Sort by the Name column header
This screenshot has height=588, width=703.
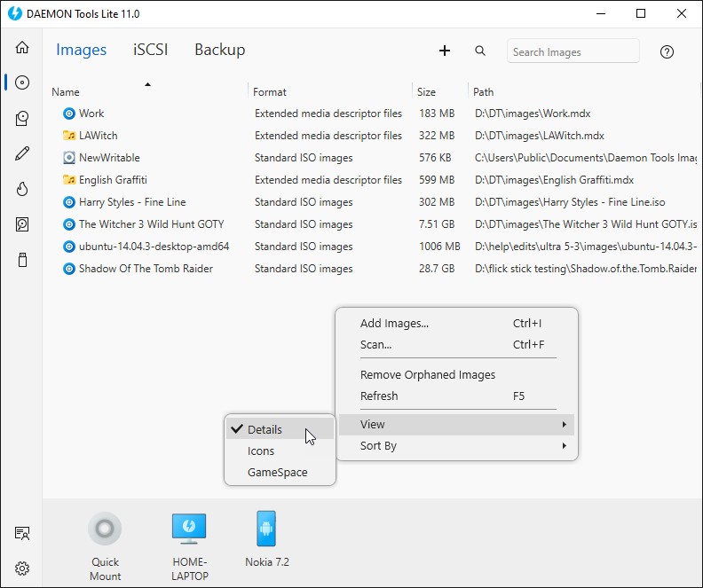point(66,92)
